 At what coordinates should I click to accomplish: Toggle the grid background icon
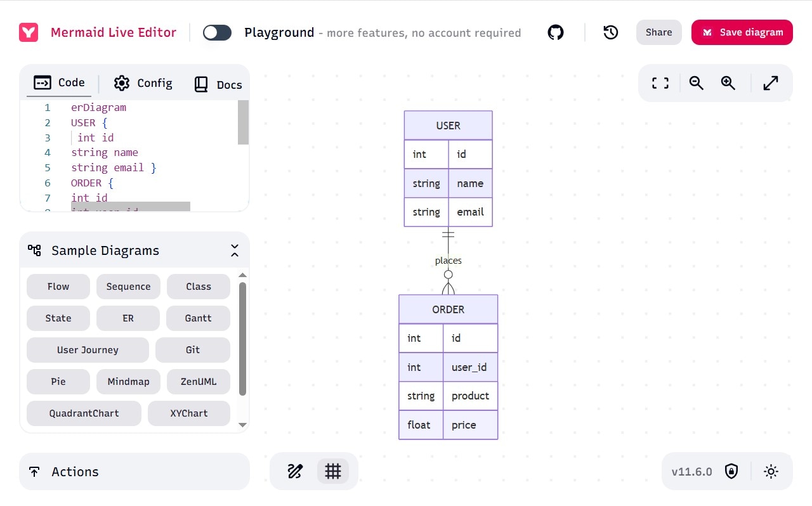point(333,471)
